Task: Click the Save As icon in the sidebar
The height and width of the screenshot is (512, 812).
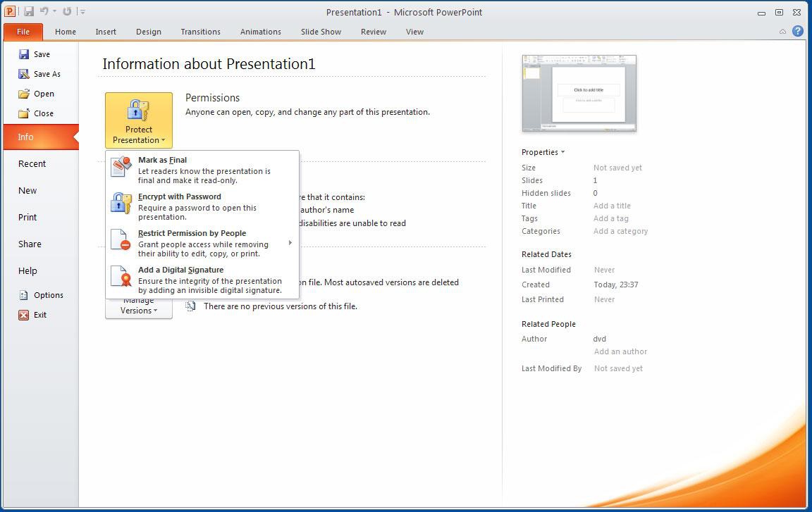Action: pos(24,74)
